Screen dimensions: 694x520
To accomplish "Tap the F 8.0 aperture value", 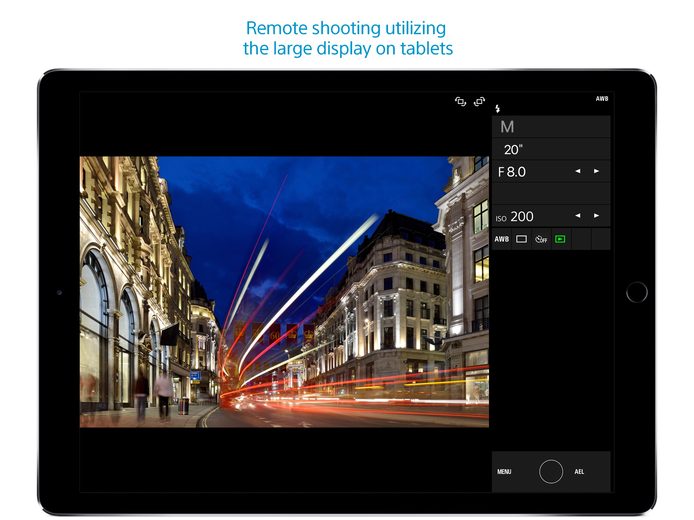I will (512, 172).
